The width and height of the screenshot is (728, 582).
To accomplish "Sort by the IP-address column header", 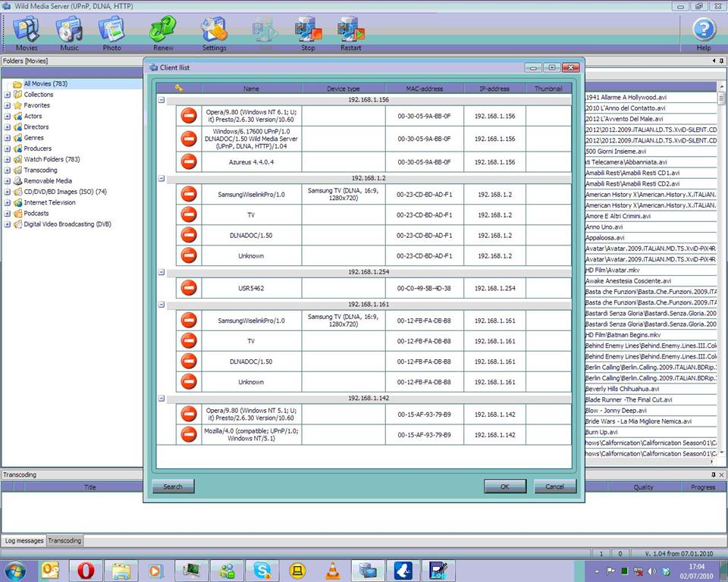I will [494, 88].
